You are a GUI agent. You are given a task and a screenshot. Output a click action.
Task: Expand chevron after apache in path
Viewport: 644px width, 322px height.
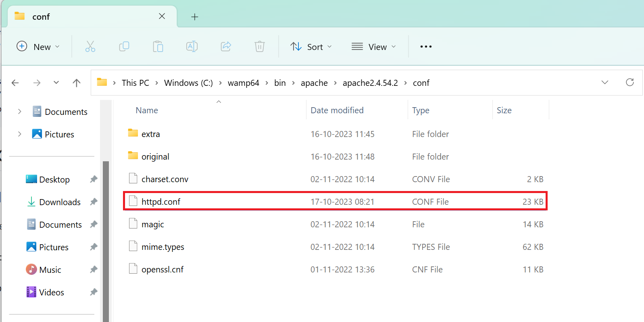(335, 83)
